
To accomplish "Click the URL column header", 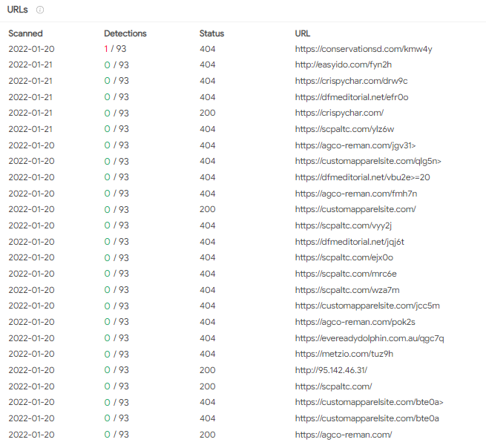I will pyautogui.click(x=303, y=33).
